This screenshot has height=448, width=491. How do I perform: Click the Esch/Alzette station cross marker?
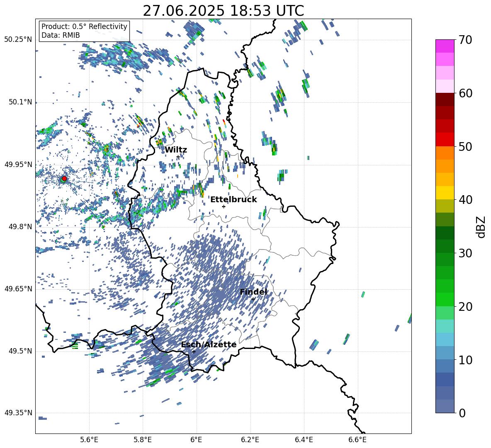(x=194, y=351)
